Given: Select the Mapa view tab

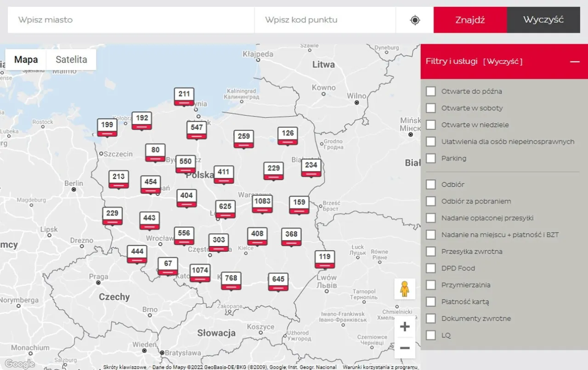Looking at the screenshot, I should (x=25, y=59).
